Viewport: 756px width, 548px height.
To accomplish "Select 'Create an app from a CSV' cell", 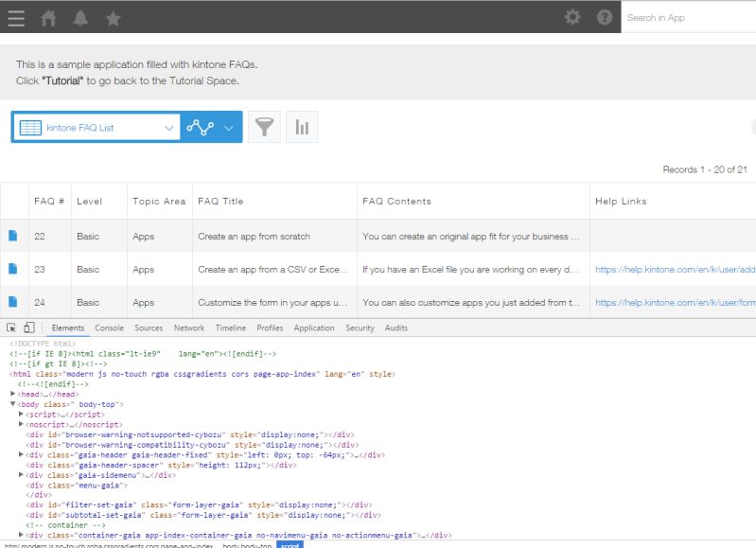I will pos(274,269).
